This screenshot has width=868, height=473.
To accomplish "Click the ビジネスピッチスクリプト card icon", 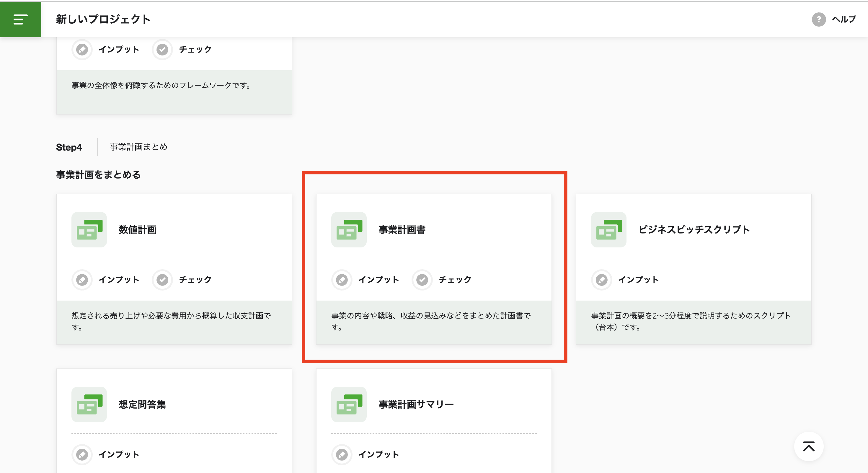I will click(608, 229).
